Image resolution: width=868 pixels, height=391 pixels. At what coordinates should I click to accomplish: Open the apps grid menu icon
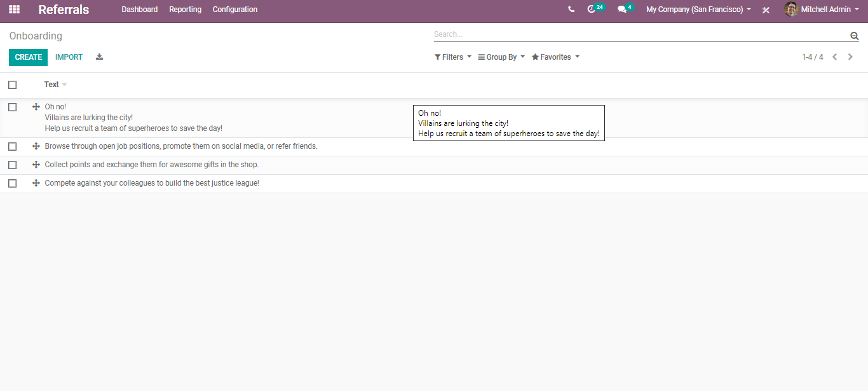(14, 10)
